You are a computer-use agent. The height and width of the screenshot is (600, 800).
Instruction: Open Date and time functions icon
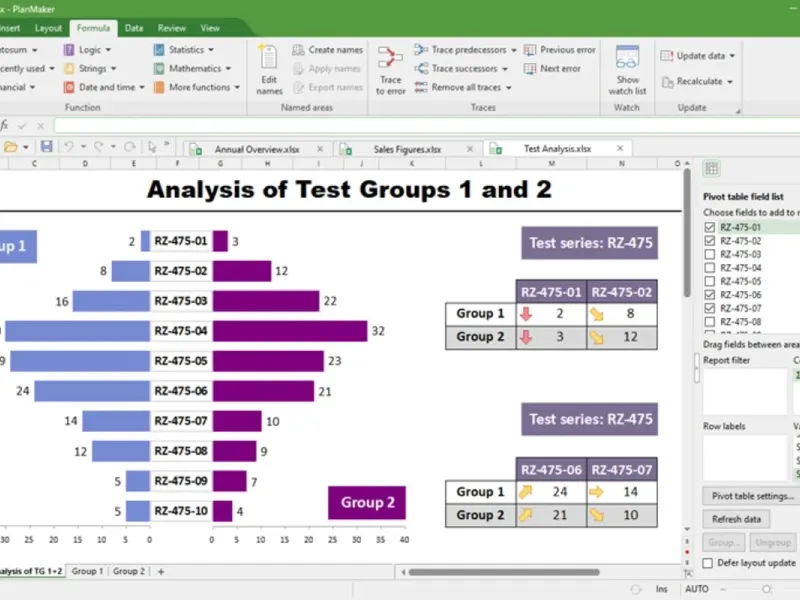pyautogui.click(x=69, y=87)
